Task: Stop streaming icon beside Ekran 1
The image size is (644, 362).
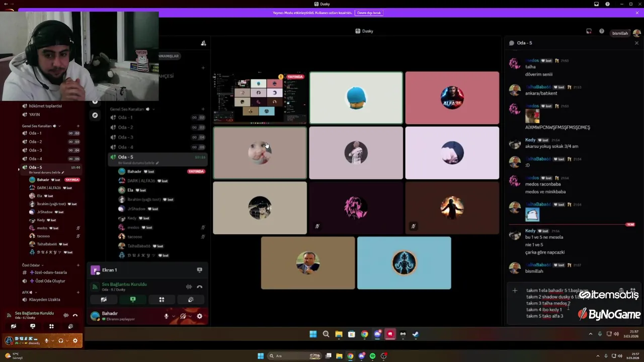Action: pyautogui.click(x=199, y=270)
